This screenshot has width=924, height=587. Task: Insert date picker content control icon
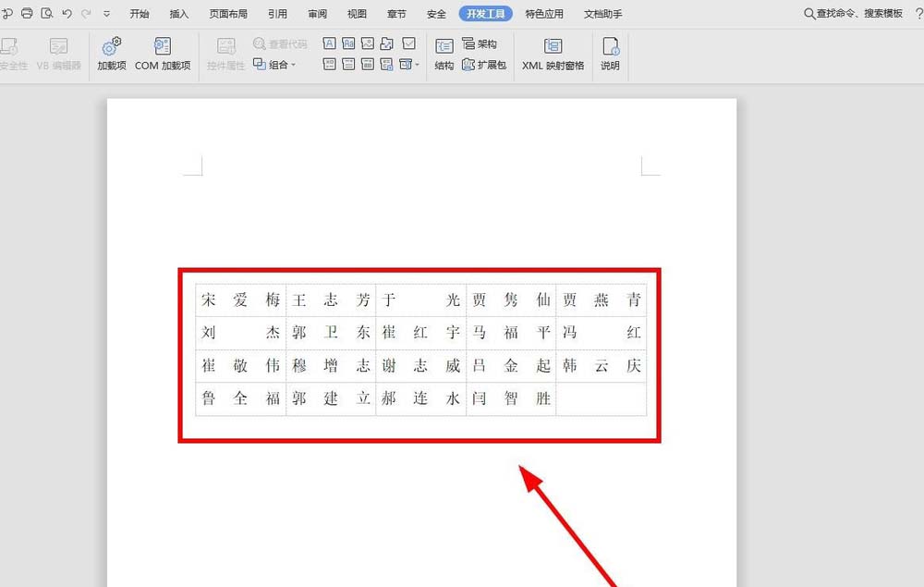coord(368,64)
